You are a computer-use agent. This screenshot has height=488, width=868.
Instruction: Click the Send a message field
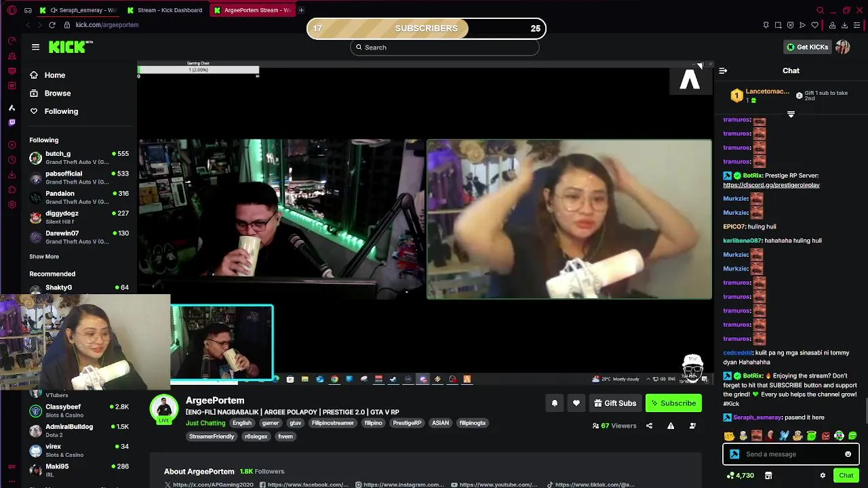791,454
